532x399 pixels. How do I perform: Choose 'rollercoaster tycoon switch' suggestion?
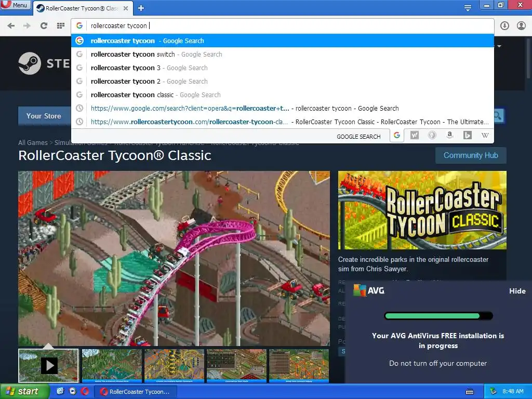point(283,54)
